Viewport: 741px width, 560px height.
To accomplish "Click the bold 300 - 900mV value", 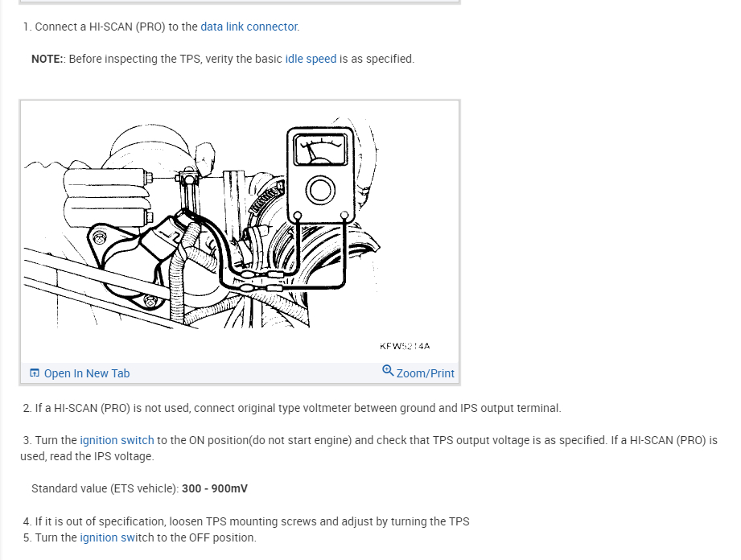I will pyautogui.click(x=215, y=488).
